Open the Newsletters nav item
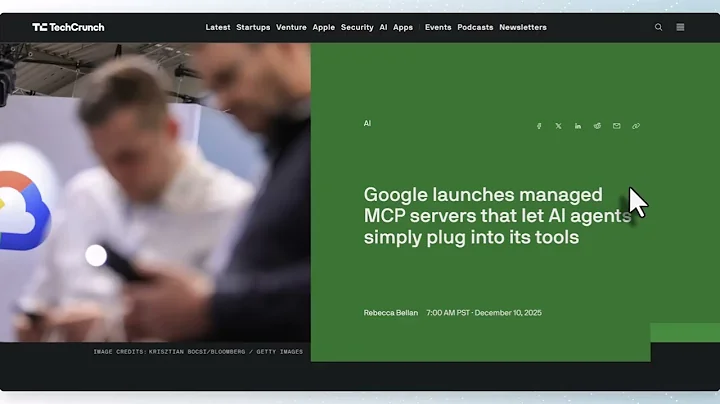 click(523, 28)
